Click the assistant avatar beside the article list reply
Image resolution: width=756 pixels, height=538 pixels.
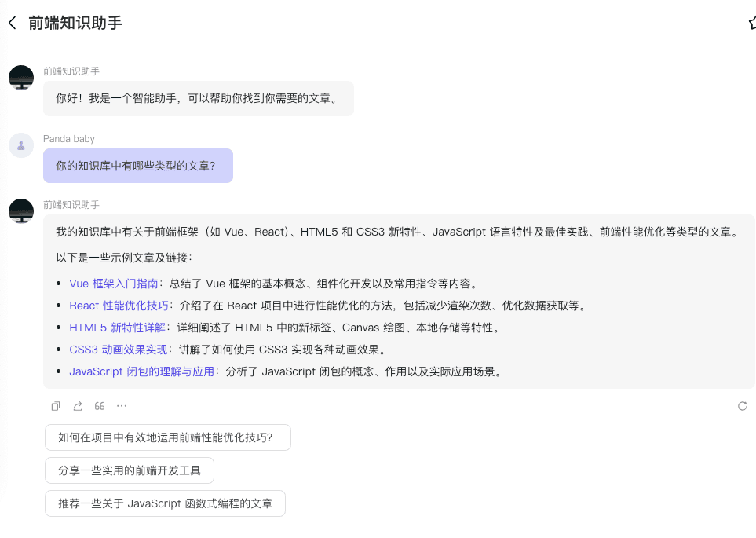point(21,211)
